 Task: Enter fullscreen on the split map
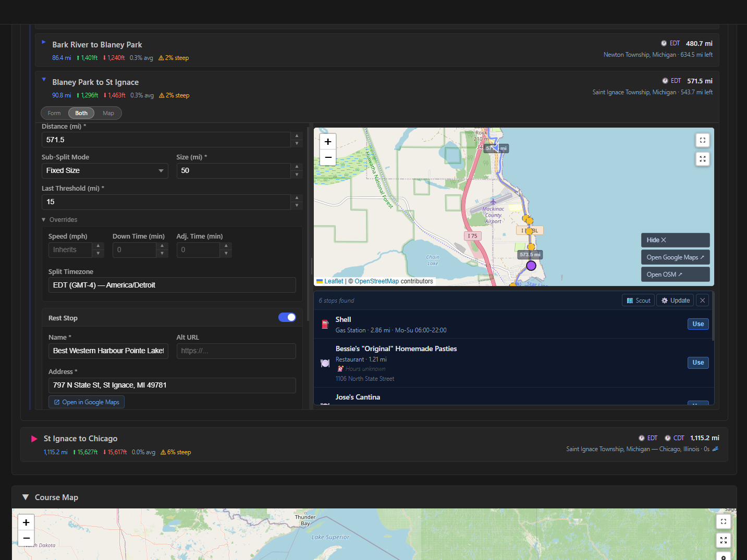tap(703, 140)
